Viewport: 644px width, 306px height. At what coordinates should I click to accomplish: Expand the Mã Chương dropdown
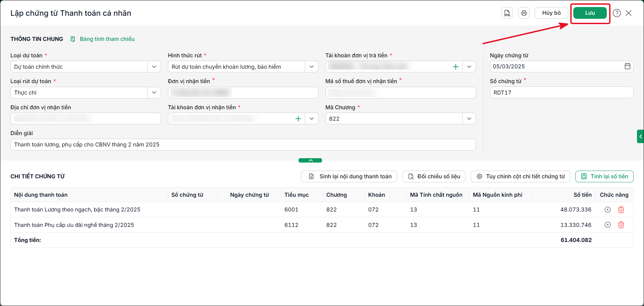coord(469,119)
